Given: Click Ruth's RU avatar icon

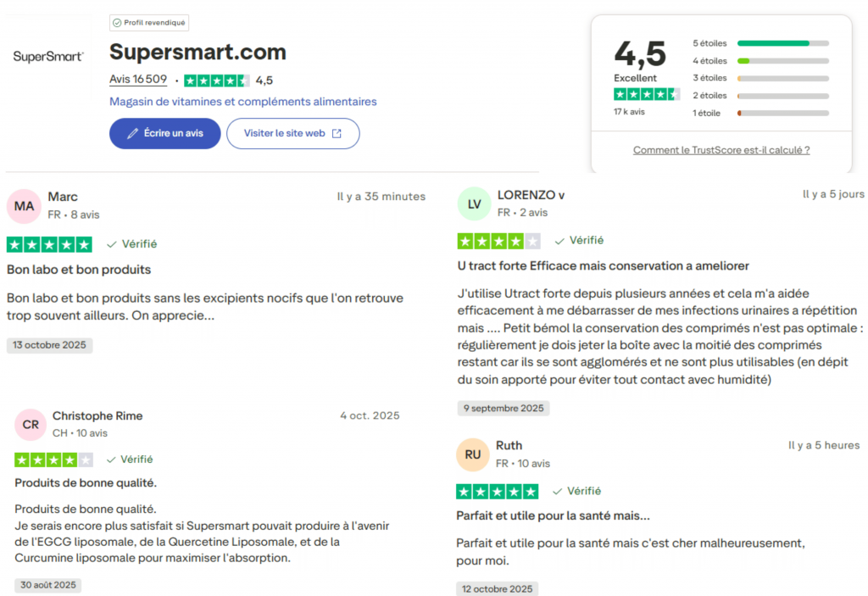Looking at the screenshot, I should coord(473,454).
